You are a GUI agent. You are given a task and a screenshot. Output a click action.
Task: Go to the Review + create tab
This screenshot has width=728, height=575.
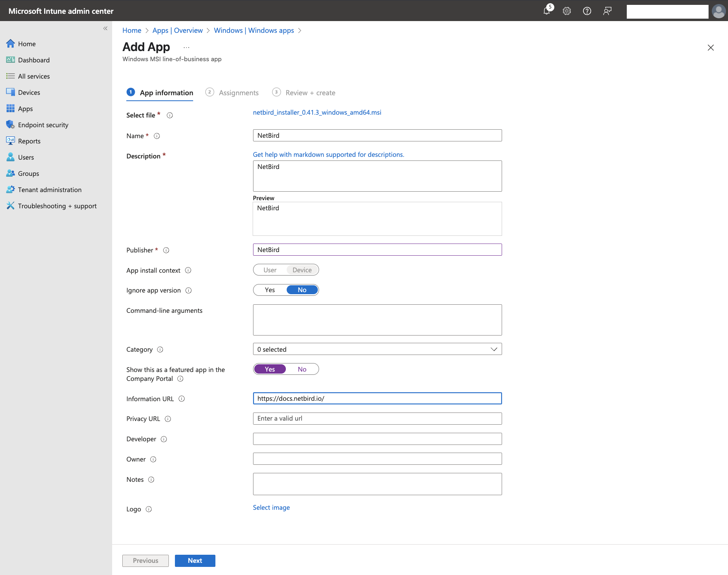(x=310, y=93)
